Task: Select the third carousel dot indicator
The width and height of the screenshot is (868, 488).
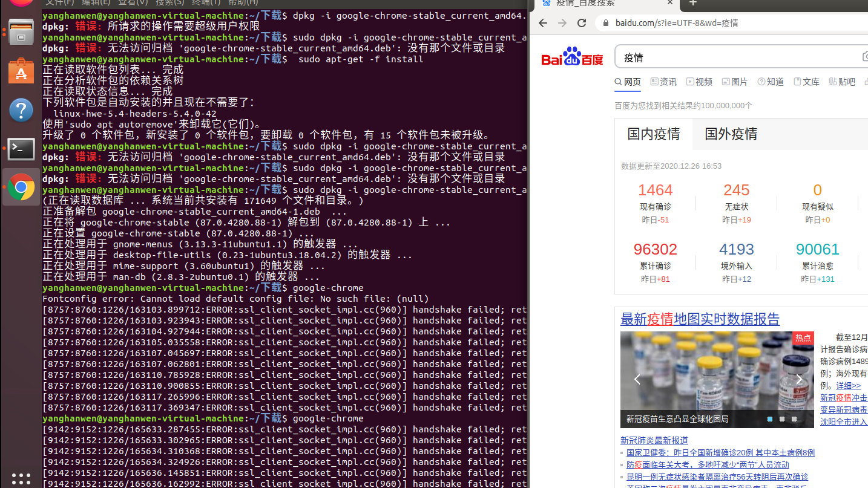Action: coord(794,419)
